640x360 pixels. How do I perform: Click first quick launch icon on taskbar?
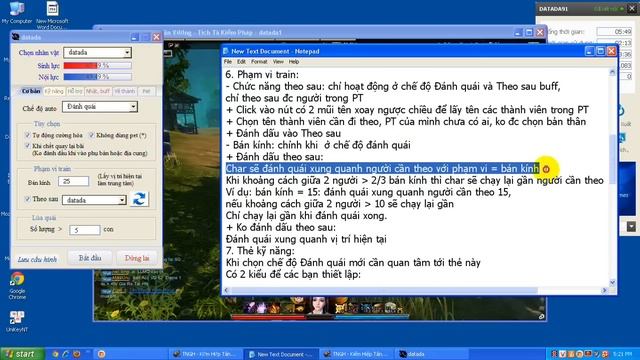pos(55,354)
